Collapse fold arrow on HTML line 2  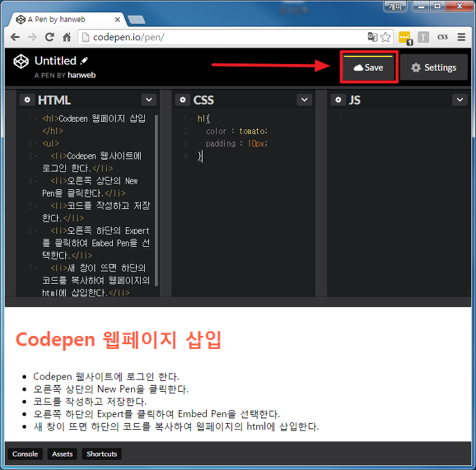pyautogui.click(x=37, y=144)
